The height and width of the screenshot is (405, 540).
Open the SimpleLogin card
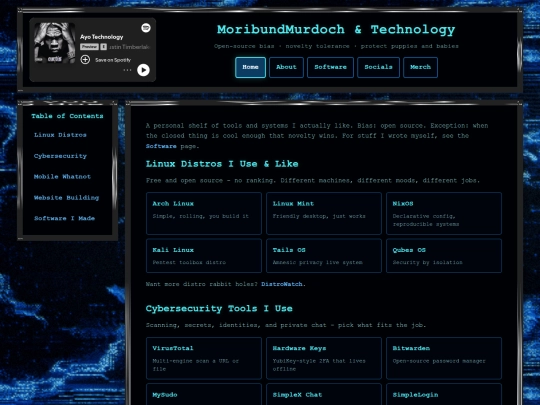444,395
